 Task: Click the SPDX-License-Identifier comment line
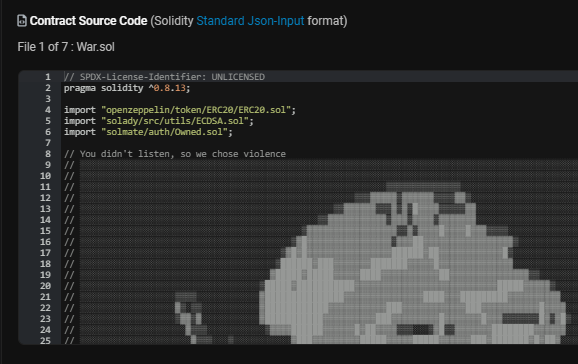[164, 77]
